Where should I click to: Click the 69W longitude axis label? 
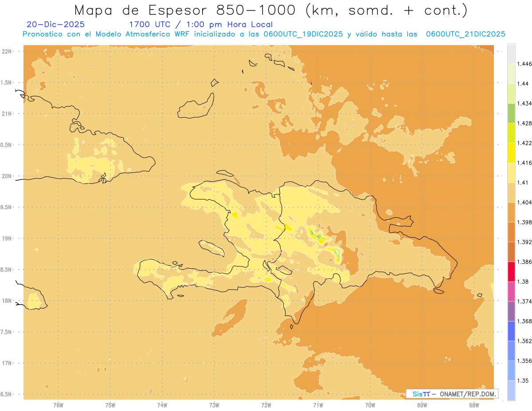(422, 405)
